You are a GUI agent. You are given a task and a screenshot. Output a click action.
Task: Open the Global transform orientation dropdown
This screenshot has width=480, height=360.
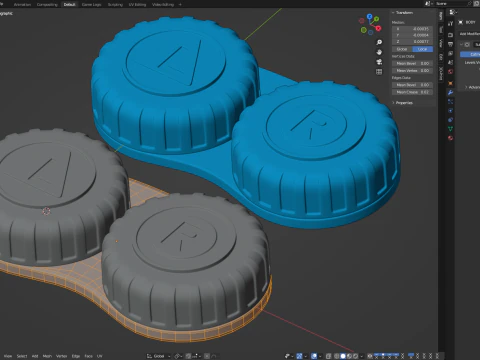(x=159, y=356)
